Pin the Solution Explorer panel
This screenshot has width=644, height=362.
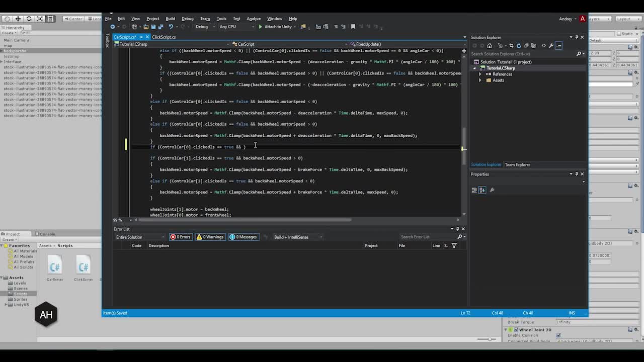click(x=577, y=37)
